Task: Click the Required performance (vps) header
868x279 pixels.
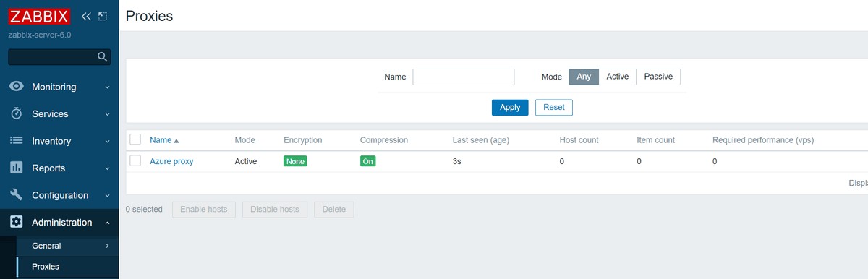Action: pos(763,140)
